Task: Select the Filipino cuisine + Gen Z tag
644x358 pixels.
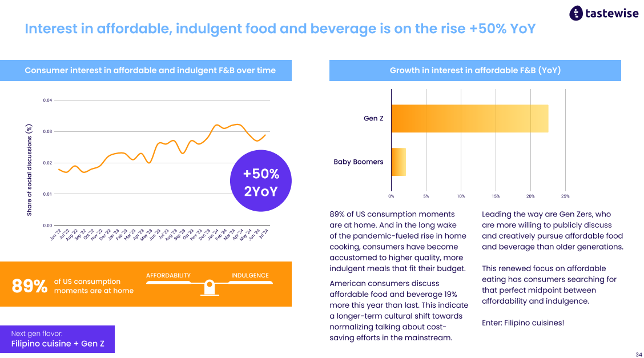Action: [x=58, y=339]
